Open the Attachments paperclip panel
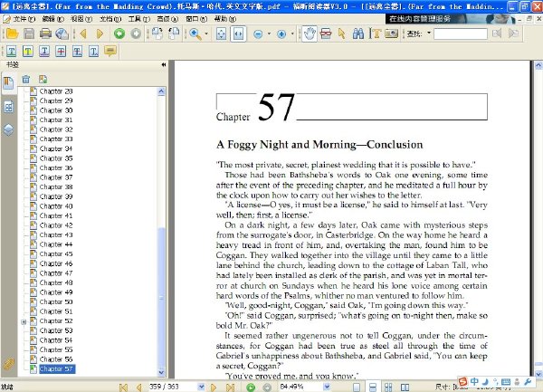Viewport: 543px width, 392px height. click(8, 364)
